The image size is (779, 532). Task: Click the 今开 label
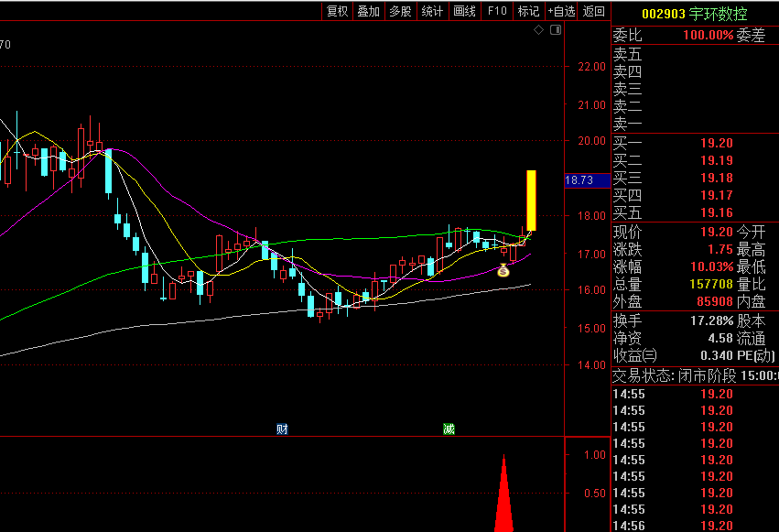751,232
